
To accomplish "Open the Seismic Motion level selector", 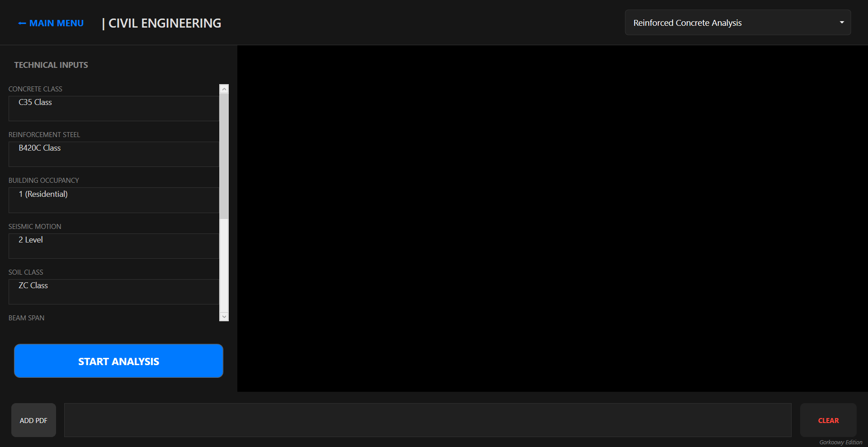I will tap(113, 246).
